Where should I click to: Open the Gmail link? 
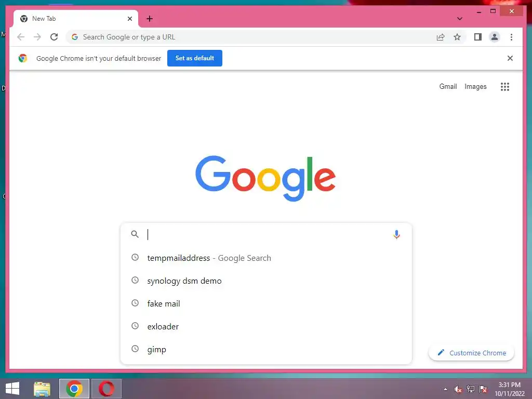tap(448, 87)
